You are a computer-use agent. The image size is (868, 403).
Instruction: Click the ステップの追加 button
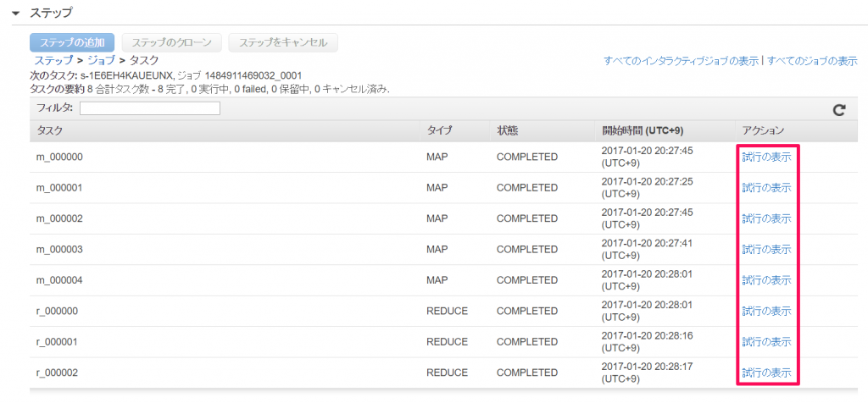[72, 42]
